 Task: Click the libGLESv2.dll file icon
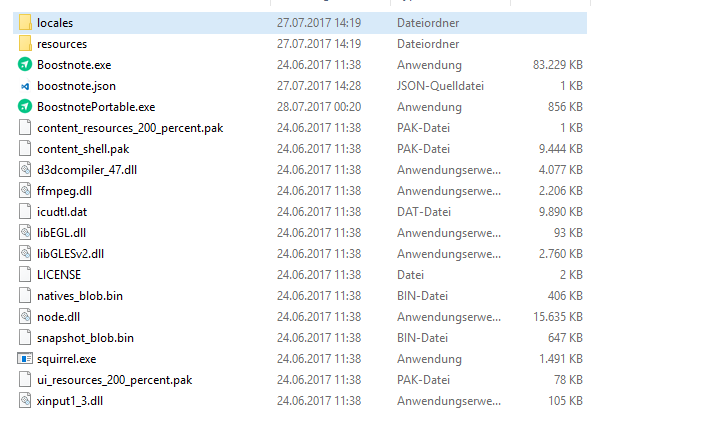point(25,254)
